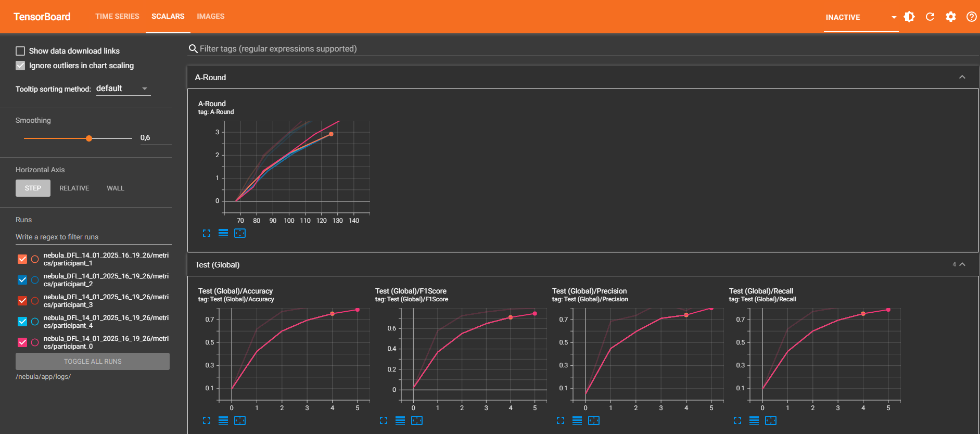Toggle y-axis log scale on the A-Round chart

coord(223,233)
